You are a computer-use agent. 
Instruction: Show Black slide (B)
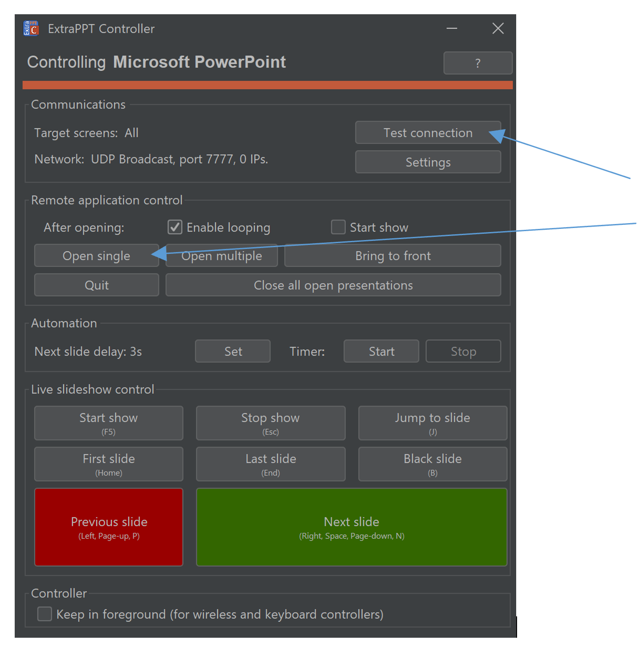coord(433,464)
